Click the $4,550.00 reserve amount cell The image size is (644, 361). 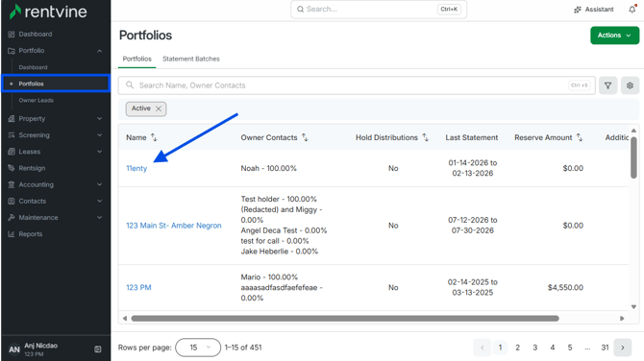(x=565, y=288)
